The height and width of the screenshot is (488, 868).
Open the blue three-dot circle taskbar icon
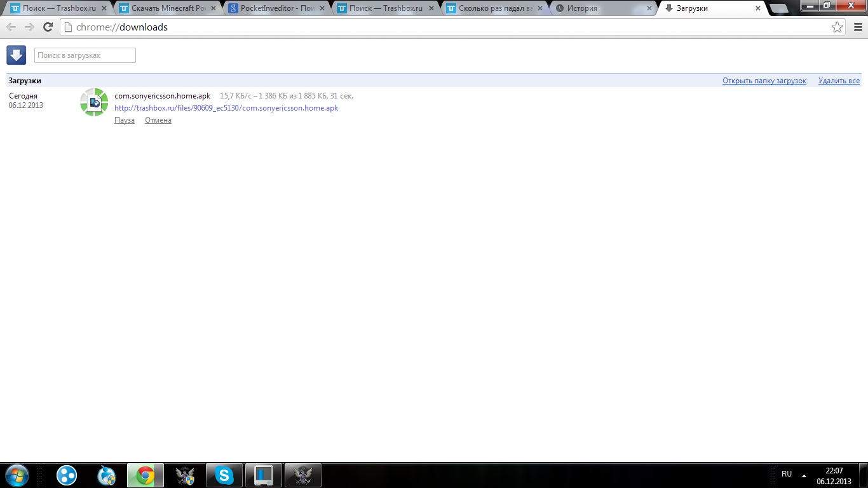[67, 475]
